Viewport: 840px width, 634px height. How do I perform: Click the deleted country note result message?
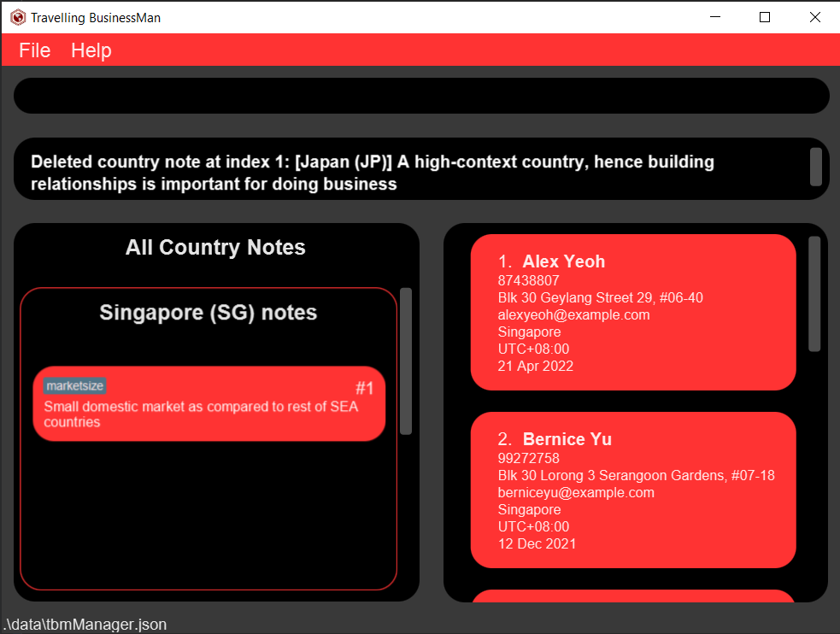coord(373,173)
